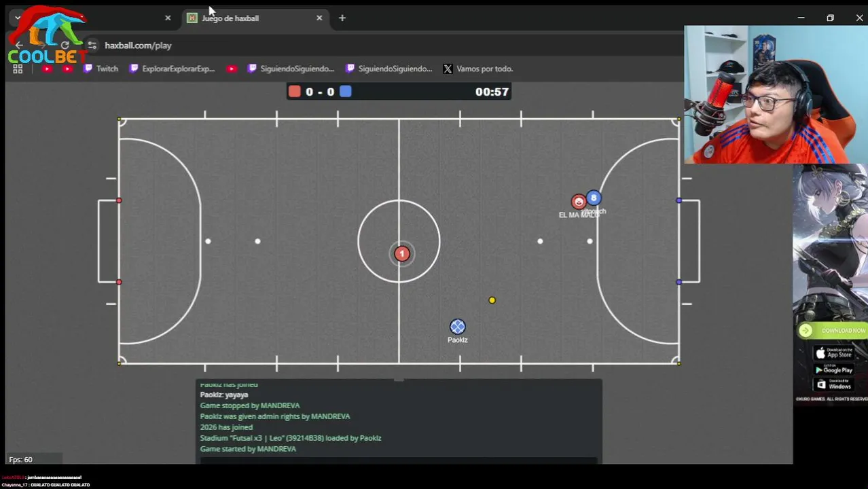Open YouTube bookmark after the Explorar bookmark
The image size is (868, 489).
click(x=232, y=69)
